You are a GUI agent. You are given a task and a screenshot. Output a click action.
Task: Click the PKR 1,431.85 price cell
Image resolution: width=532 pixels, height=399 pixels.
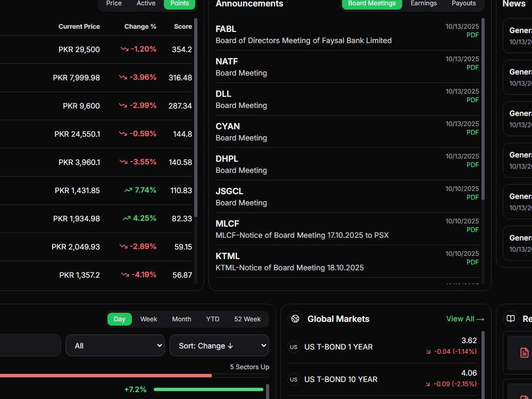(x=77, y=190)
